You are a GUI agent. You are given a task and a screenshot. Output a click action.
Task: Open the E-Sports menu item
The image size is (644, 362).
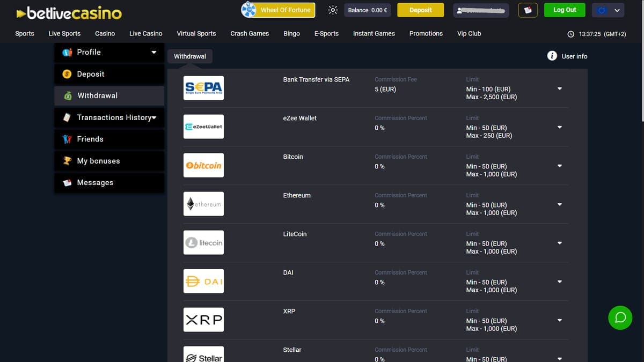point(326,33)
